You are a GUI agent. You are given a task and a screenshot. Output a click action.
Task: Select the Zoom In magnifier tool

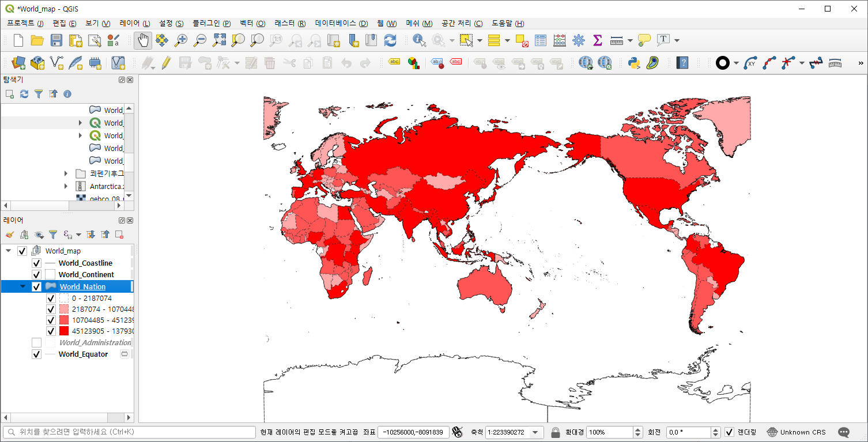tap(181, 40)
